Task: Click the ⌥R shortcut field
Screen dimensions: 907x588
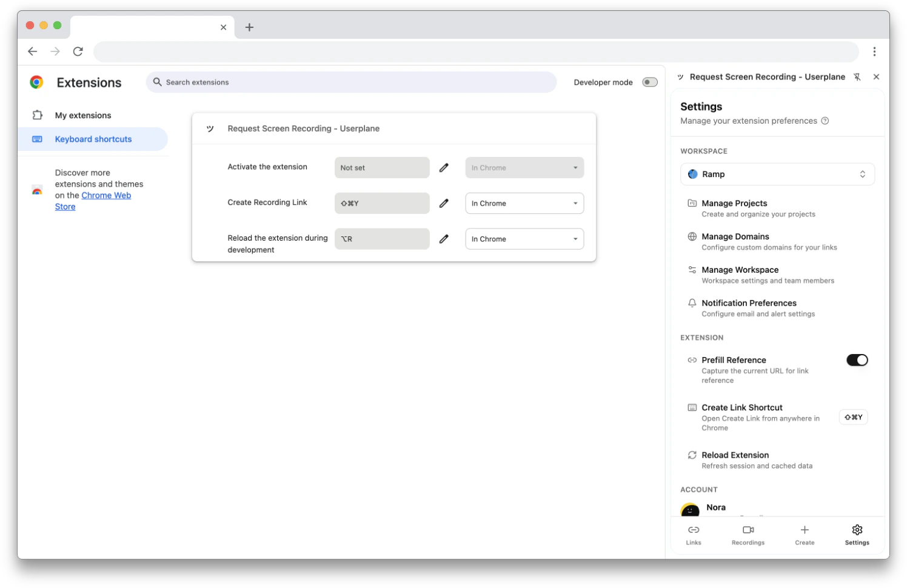Action: click(x=382, y=239)
